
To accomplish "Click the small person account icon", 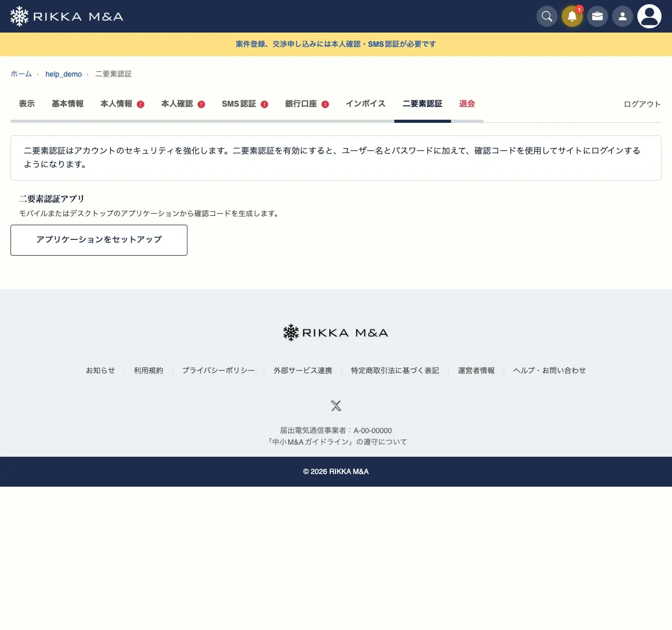I will 622,16.
